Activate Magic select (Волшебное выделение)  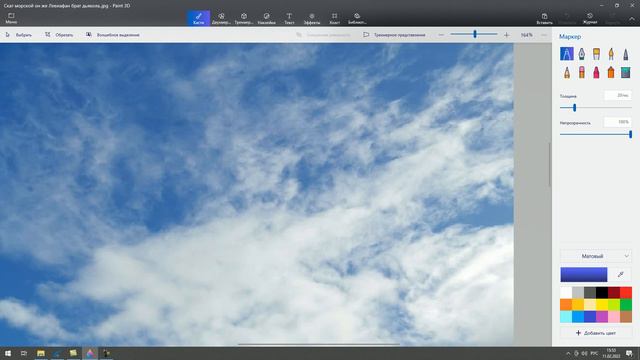coord(113,35)
